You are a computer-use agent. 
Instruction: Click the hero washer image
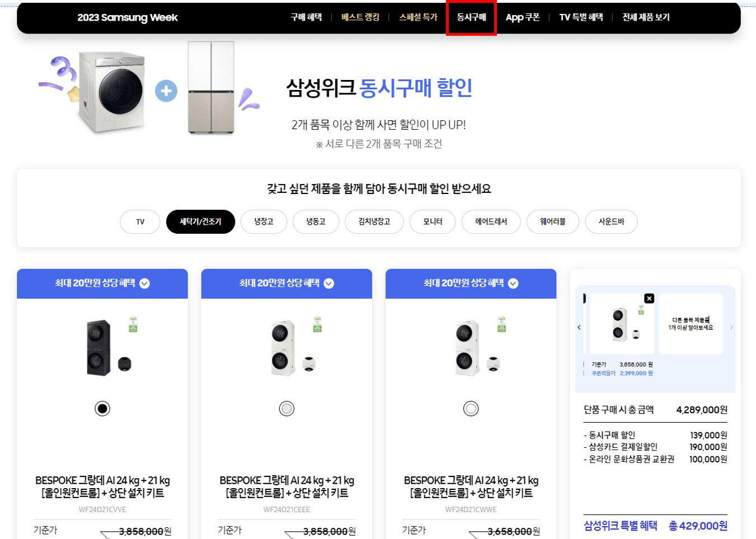pyautogui.click(x=112, y=91)
